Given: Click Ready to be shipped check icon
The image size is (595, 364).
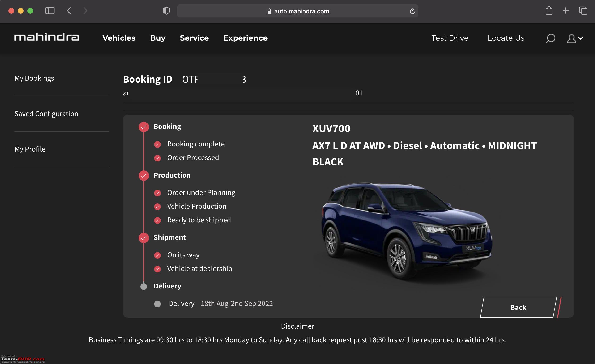Looking at the screenshot, I should click(x=157, y=221).
